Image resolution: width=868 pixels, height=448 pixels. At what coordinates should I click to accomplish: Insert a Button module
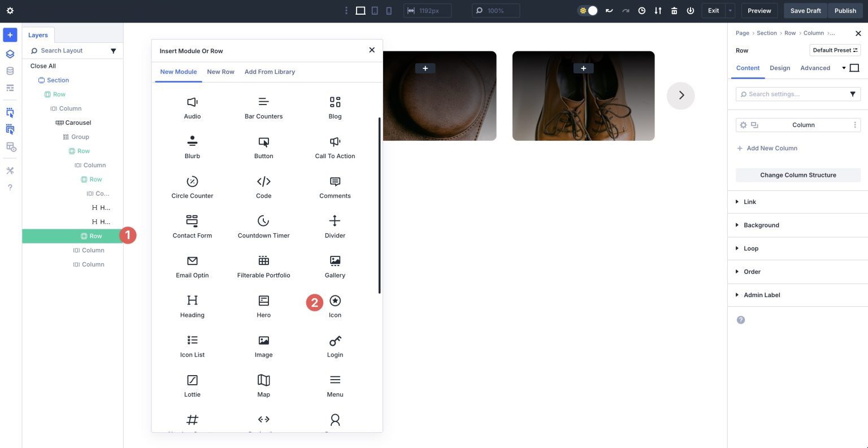(263, 147)
